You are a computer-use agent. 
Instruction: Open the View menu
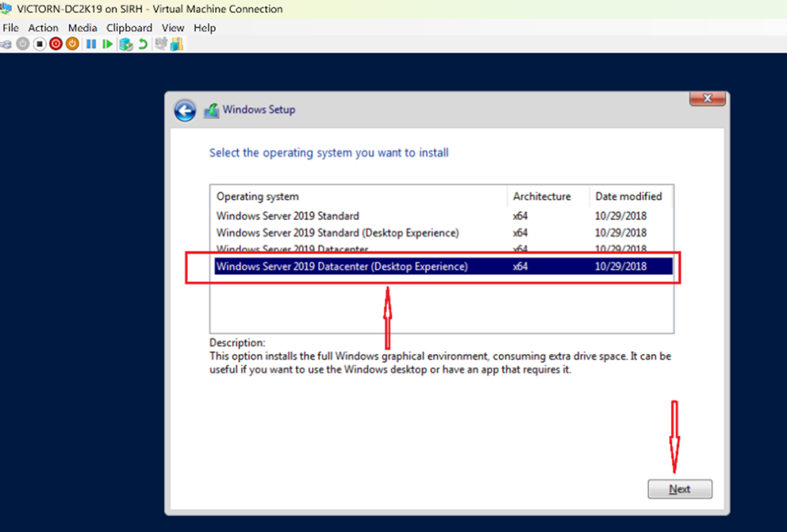(x=173, y=28)
